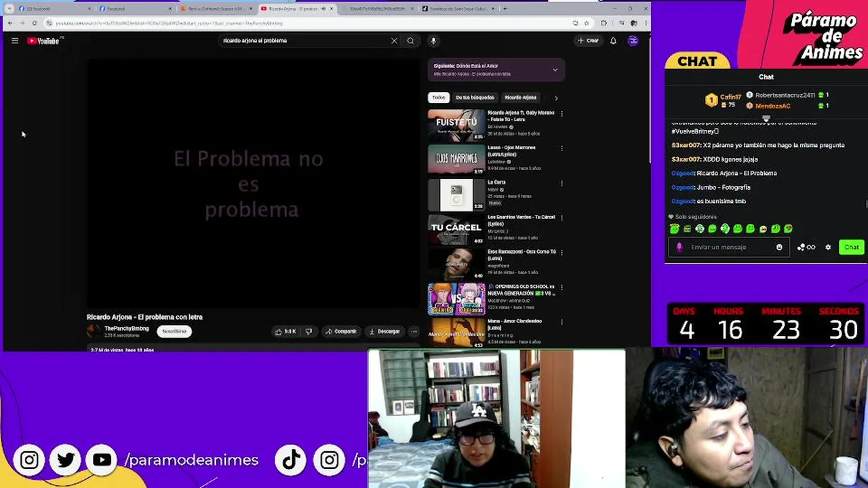Open options menu for 'Openings Old School' video

pyautogui.click(x=561, y=287)
